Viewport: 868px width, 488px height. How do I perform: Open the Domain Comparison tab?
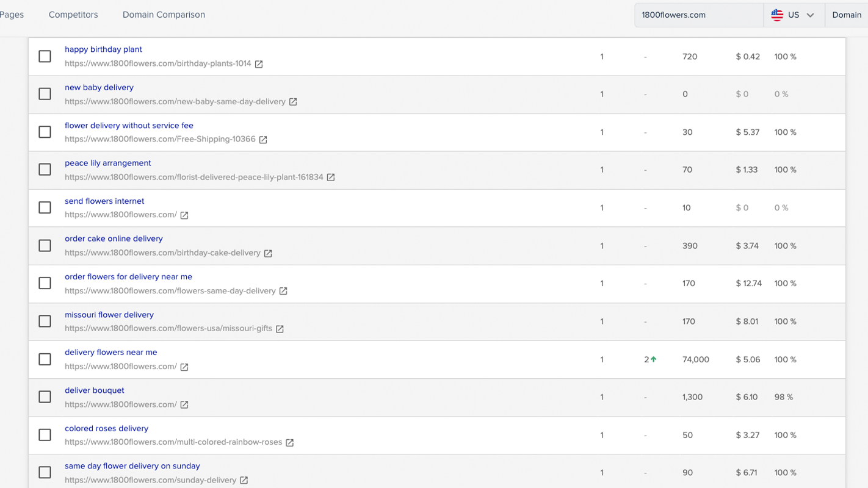tap(164, 15)
